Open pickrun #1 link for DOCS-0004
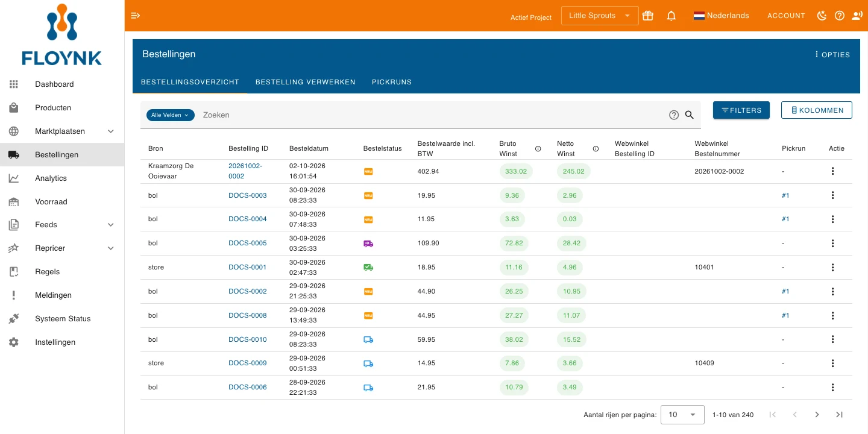Viewport: 868px width, 434px height. click(785, 219)
